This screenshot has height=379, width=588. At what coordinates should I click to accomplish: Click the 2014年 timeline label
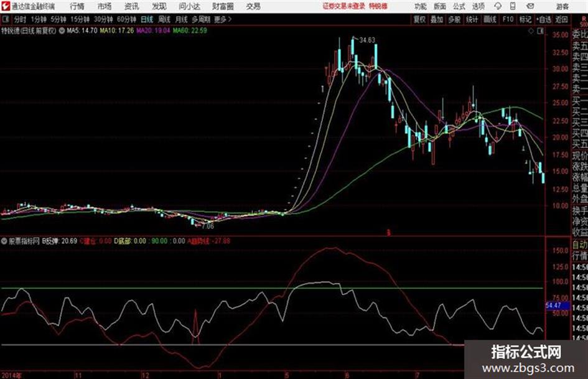[12, 375]
